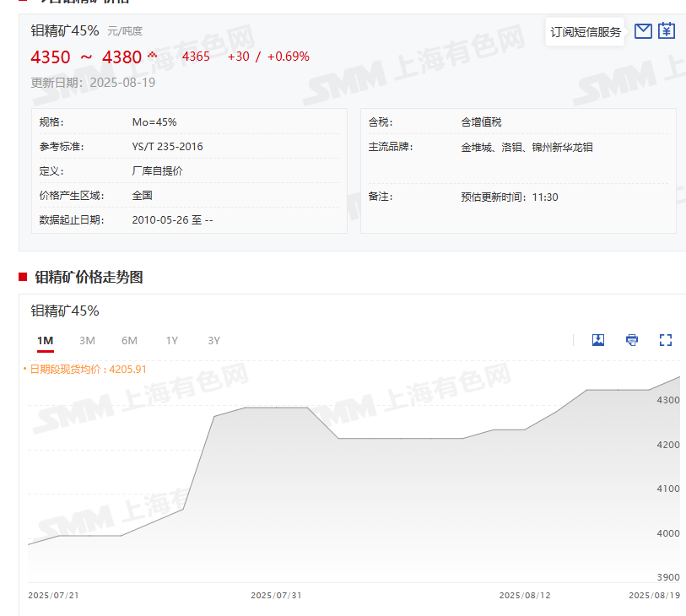Click the 订阅短信服务 button
The width and height of the screenshot is (686, 616).
pos(585,32)
